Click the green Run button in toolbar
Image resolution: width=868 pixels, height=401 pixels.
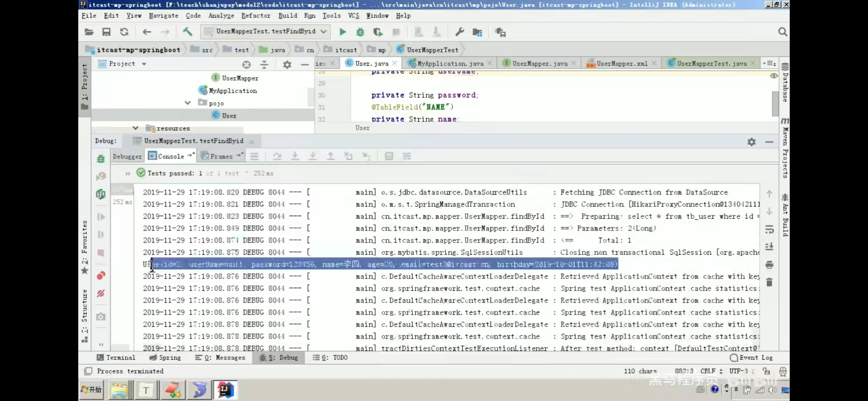pos(342,32)
